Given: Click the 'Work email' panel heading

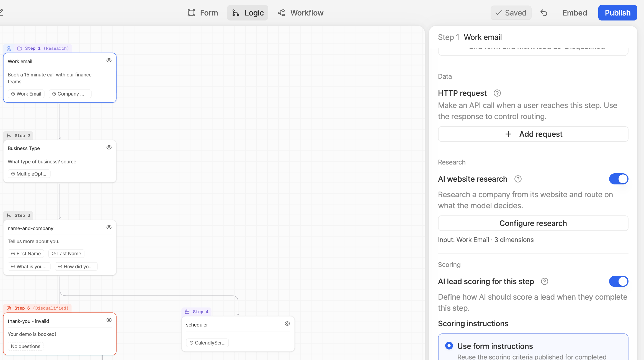Looking at the screenshot, I should 483,37.
